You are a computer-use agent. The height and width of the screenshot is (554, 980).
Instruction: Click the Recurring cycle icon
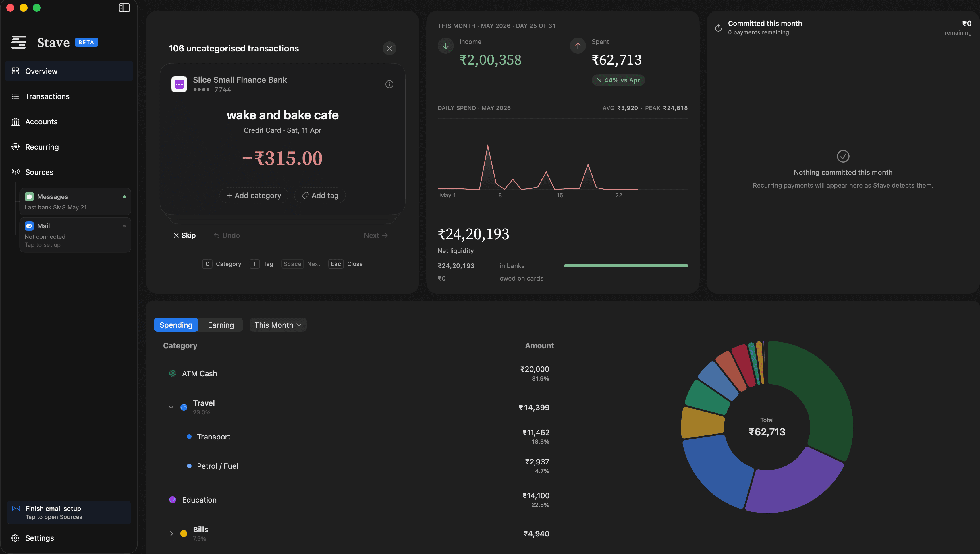(x=15, y=147)
